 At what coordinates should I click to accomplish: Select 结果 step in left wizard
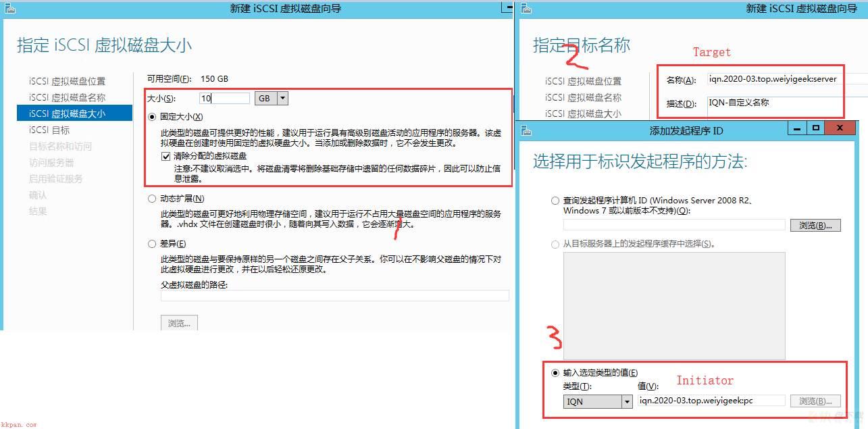pos(38,211)
